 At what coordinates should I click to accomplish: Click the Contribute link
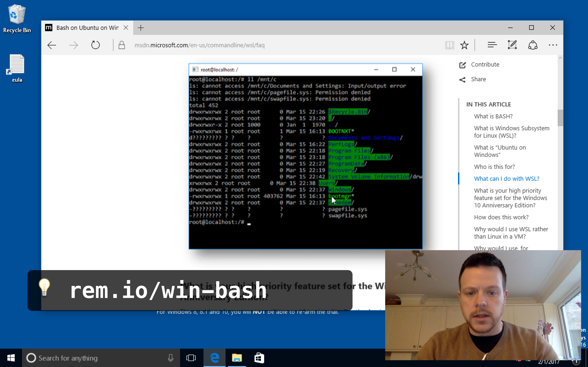pos(485,64)
